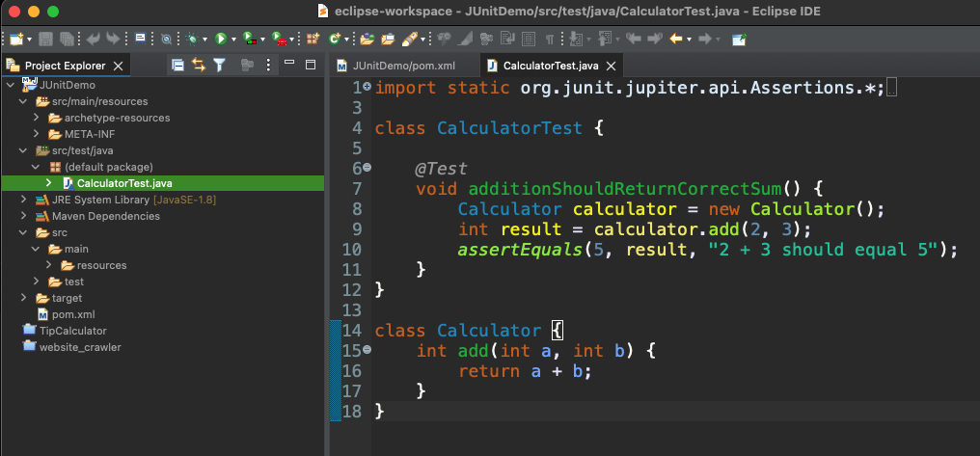This screenshot has width=980, height=456.
Task: Click the Next Annotation icon
Action: point(576,40)
